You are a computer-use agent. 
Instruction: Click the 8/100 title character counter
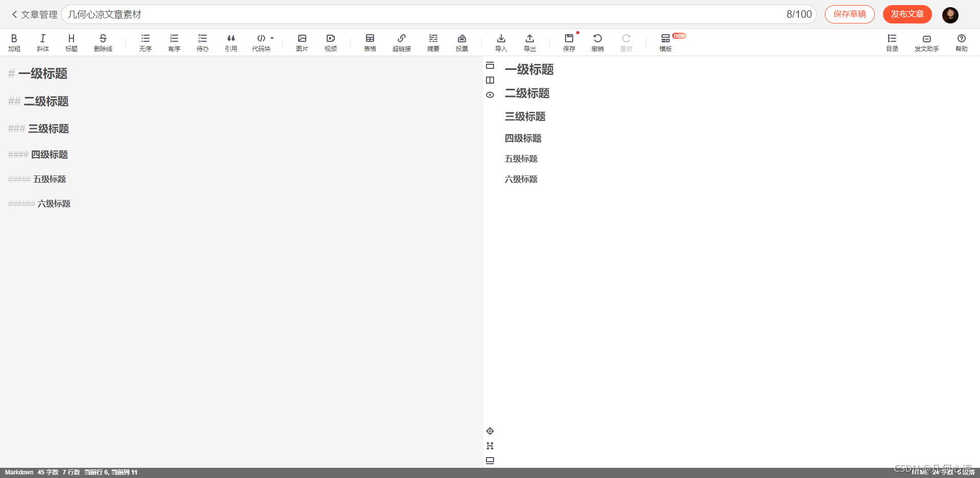click(x=799, y=14)
